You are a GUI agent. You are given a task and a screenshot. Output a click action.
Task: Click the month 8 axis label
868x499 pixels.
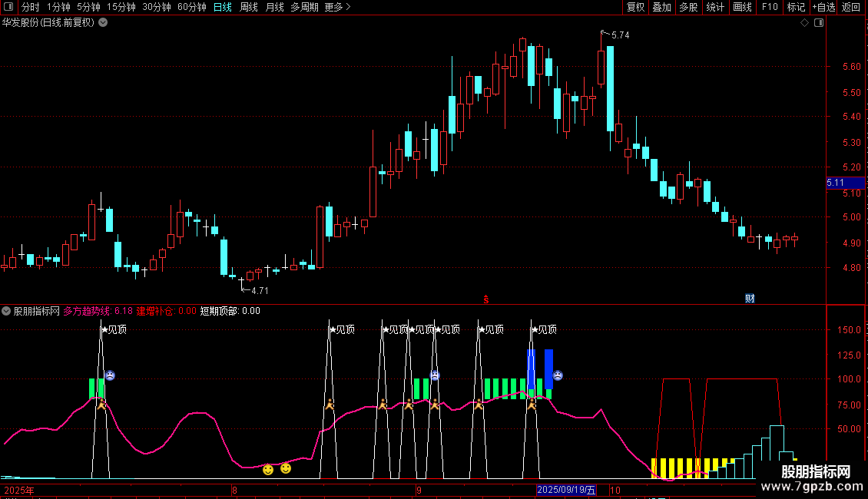235,490
